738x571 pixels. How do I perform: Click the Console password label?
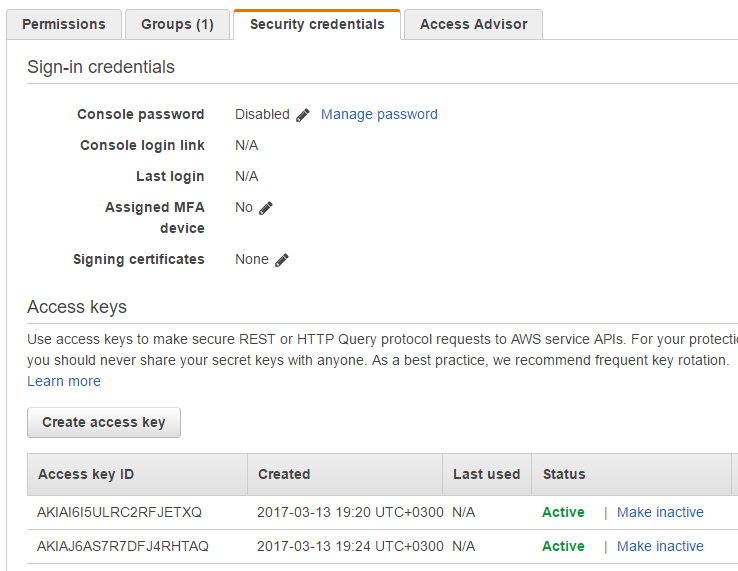(141, 114)
